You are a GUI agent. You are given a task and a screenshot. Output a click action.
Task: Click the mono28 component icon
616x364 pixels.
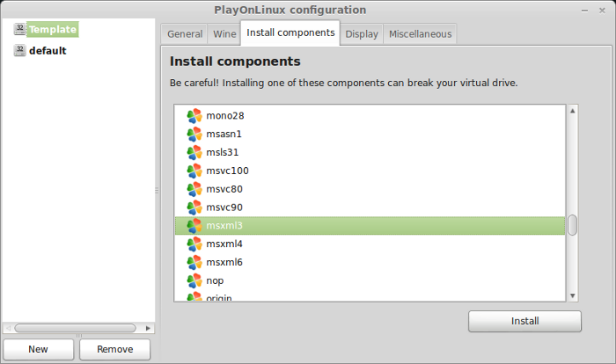click(194, 116)
